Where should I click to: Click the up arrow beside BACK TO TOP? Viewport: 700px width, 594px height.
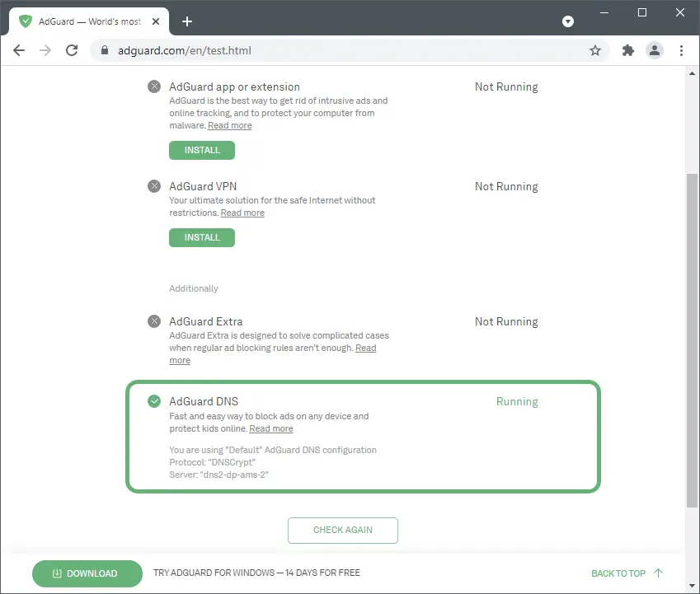point(659,573)
